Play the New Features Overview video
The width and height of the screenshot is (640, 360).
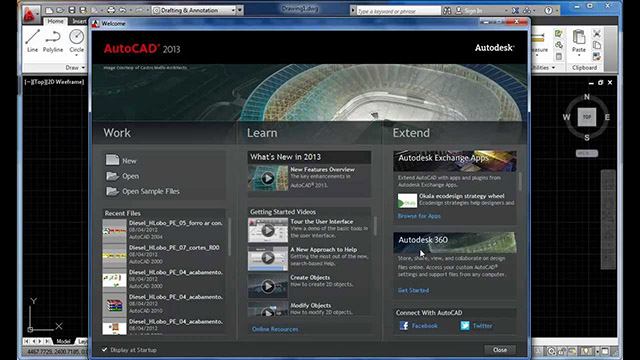268,178
